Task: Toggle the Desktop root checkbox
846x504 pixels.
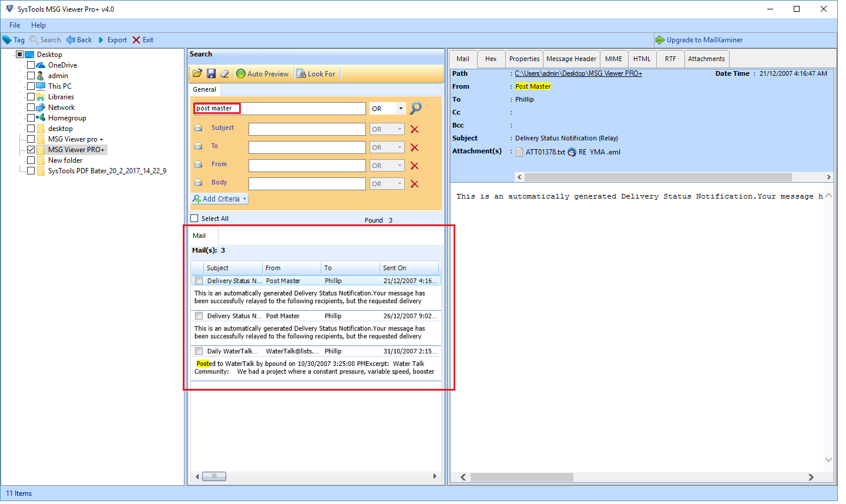Action: 19,55
